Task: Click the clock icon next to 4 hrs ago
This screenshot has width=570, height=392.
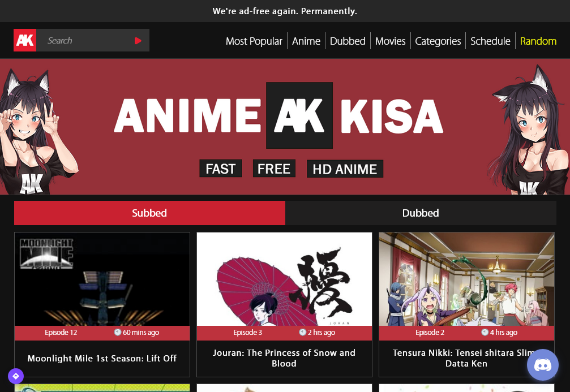Action: tap(485, 332)
